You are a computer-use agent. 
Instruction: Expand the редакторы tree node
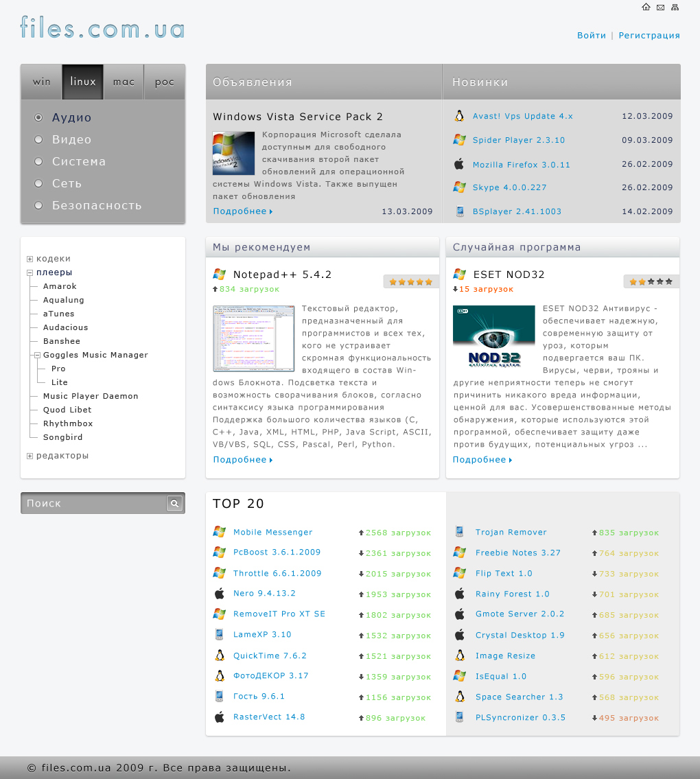(x=30, y=456)
